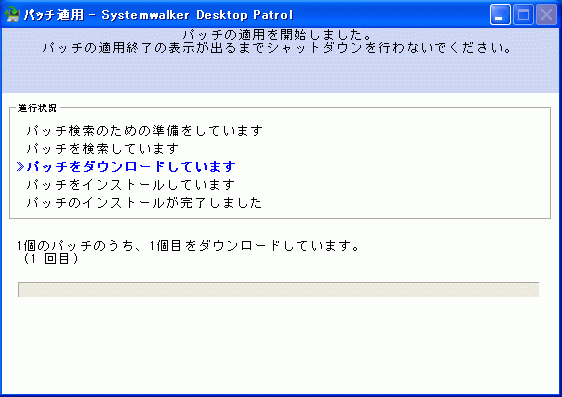
Task: Click the header line パッチの適用を開始しました。
Action: click(x=278, y=35)
